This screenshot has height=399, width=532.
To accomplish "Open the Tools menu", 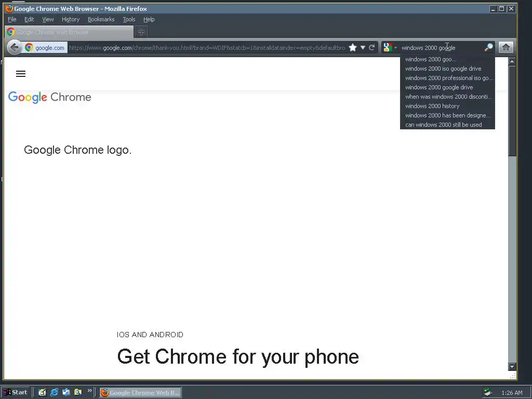I will click(x=129, y=19).
